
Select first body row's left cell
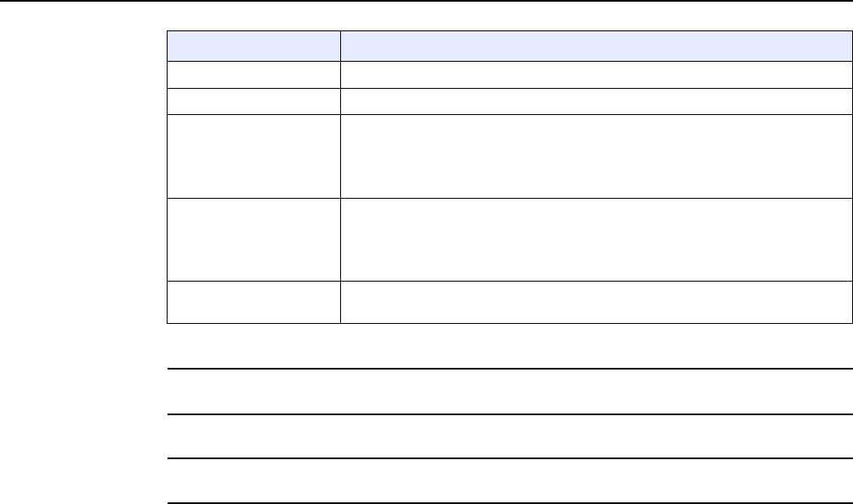(x=252, y=74)
